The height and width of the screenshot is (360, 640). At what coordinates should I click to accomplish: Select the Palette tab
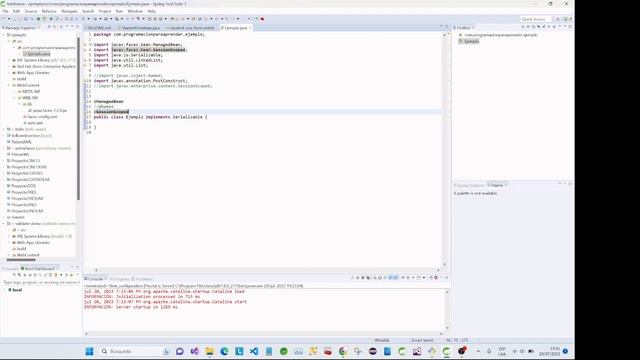tap(496, 185)
